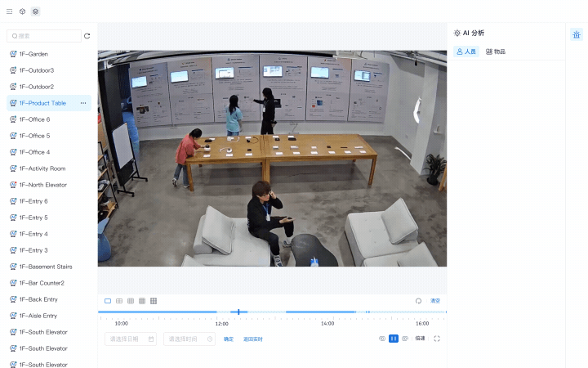Open the cube icon view in top bar
This screenshot has width=588, height=368.
[23, 11]
